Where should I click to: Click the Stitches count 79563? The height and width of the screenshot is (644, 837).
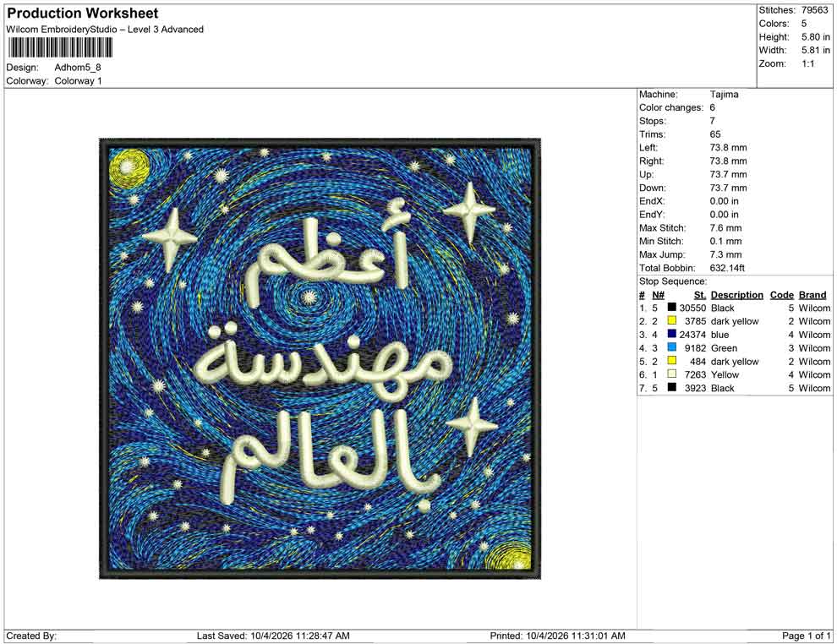[814, 10]
